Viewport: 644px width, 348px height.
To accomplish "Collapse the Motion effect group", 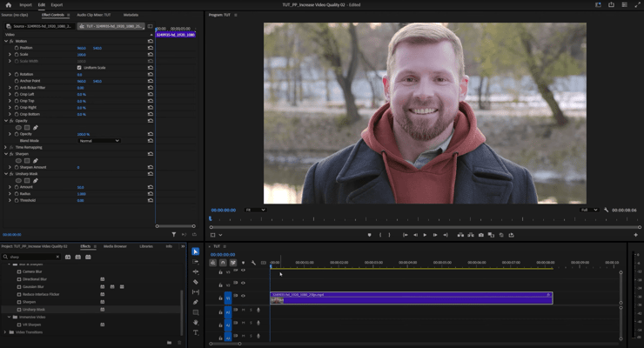I will tap(6, 41).
